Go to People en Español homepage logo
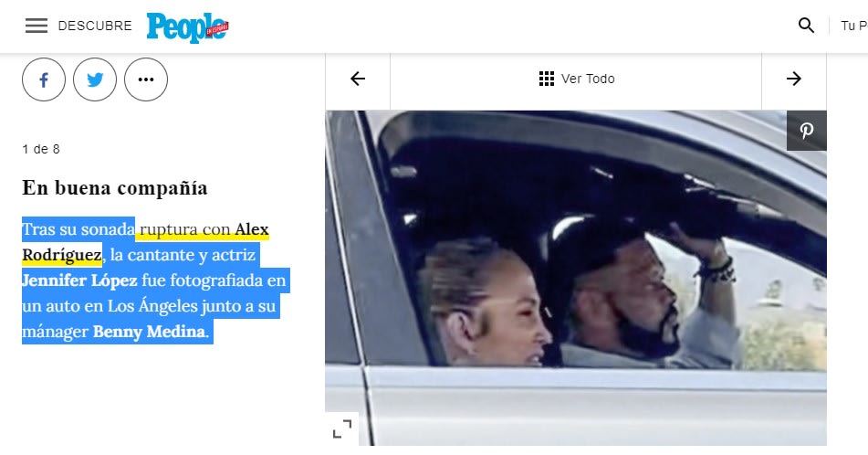This screenshot has width=868, height=455. (187, 27)
